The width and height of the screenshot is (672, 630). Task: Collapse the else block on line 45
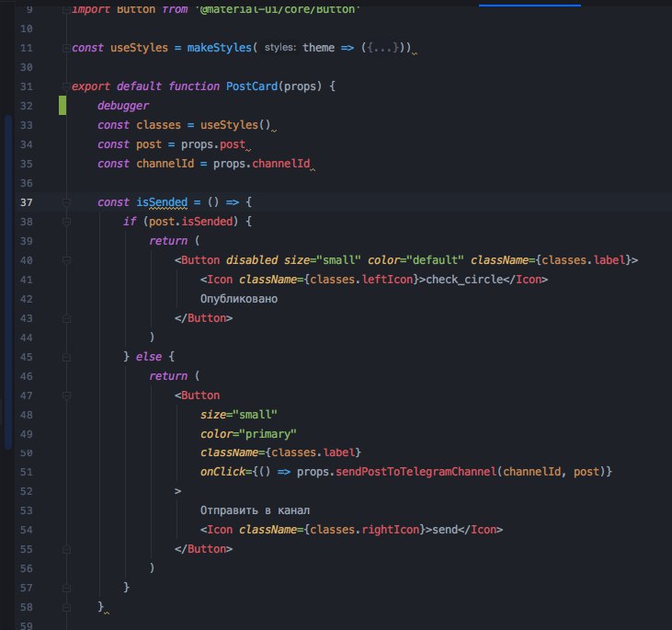66,357
